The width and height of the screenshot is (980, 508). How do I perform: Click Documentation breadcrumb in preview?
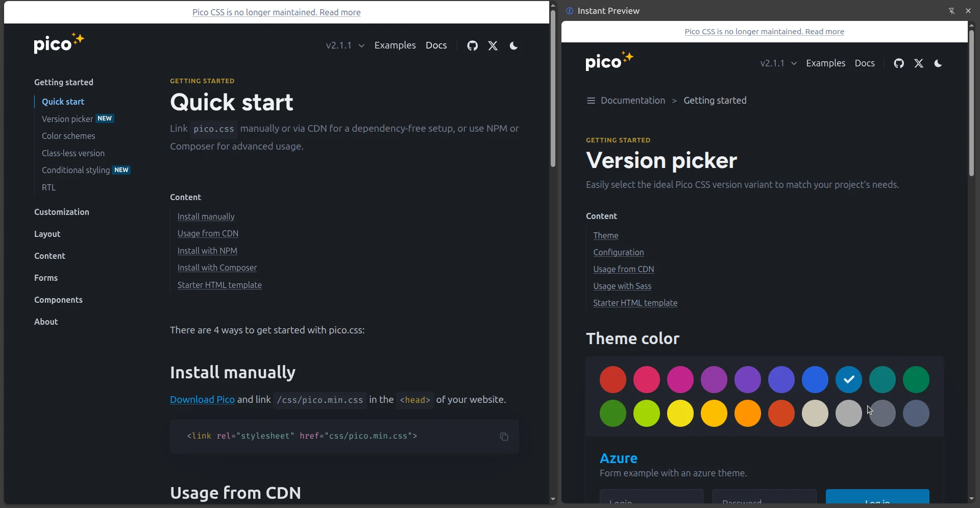(x=633, y=101)
